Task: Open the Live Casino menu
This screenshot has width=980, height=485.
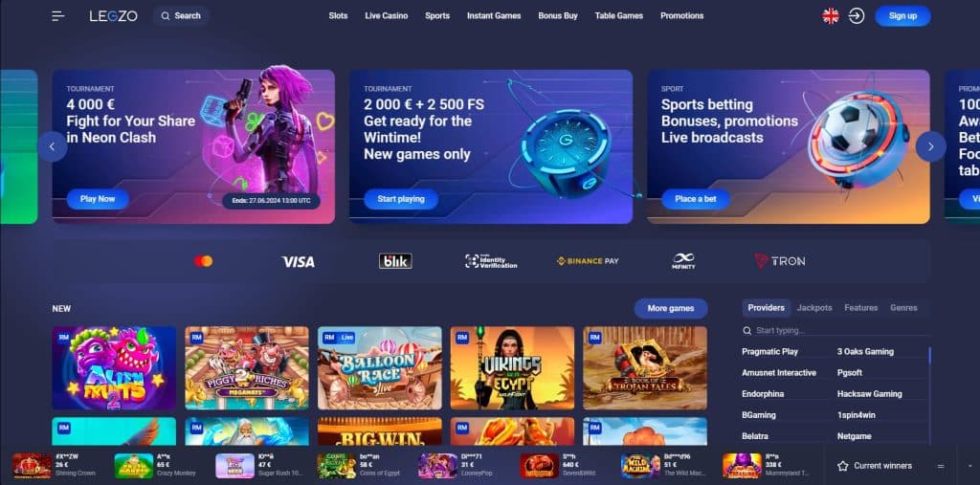Action: tap(387, 15)
